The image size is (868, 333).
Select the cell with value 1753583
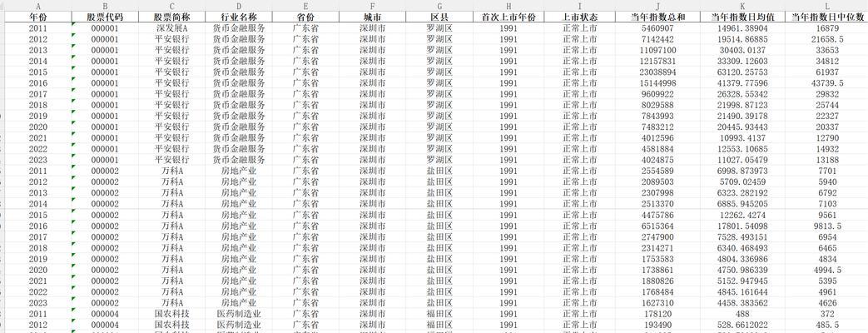[x=657, y=259]
